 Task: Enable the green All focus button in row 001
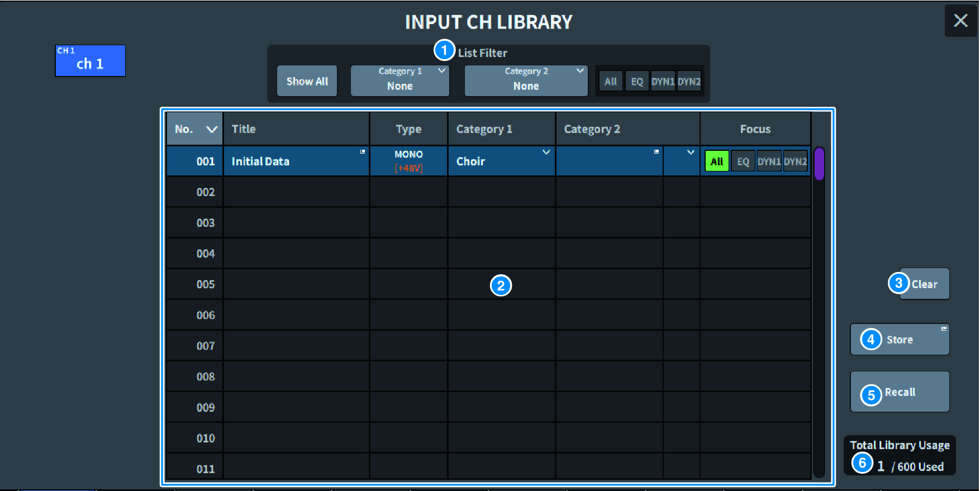coord(716,161)
